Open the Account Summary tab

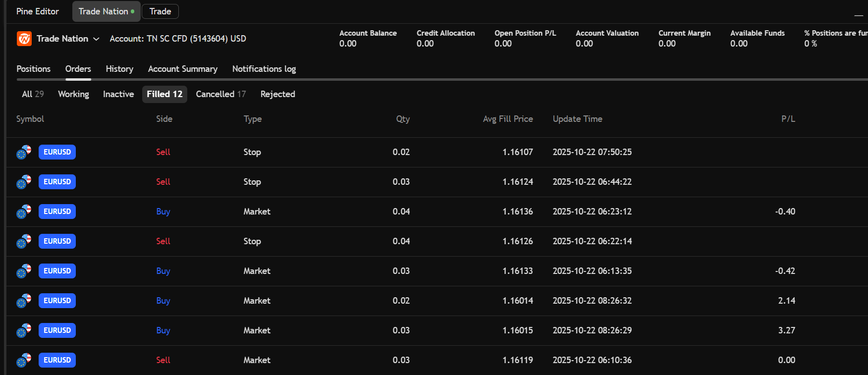182,69
